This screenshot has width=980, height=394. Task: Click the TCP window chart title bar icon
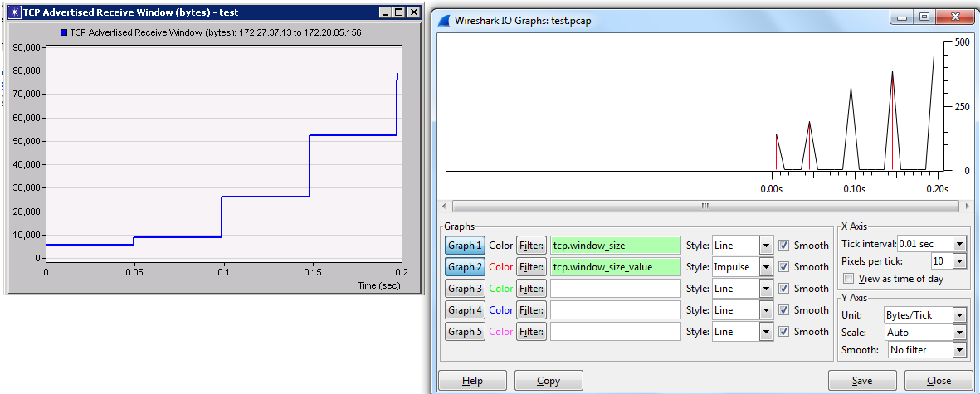coord(14,12)
